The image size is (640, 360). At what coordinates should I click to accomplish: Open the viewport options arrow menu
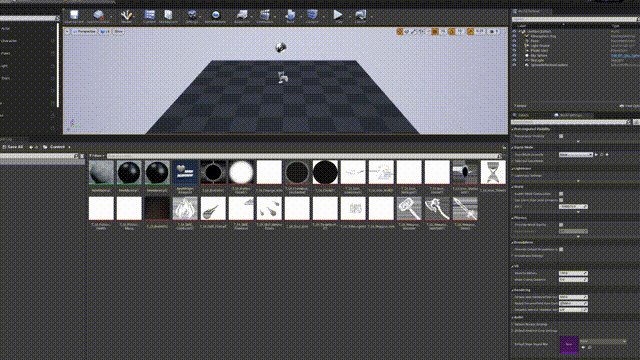(67, 31)
